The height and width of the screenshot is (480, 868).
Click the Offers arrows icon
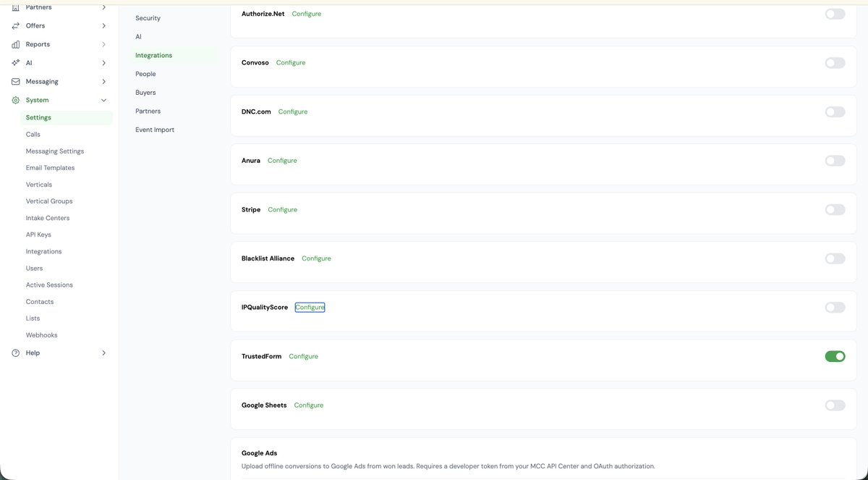click(x=16, y=25)
